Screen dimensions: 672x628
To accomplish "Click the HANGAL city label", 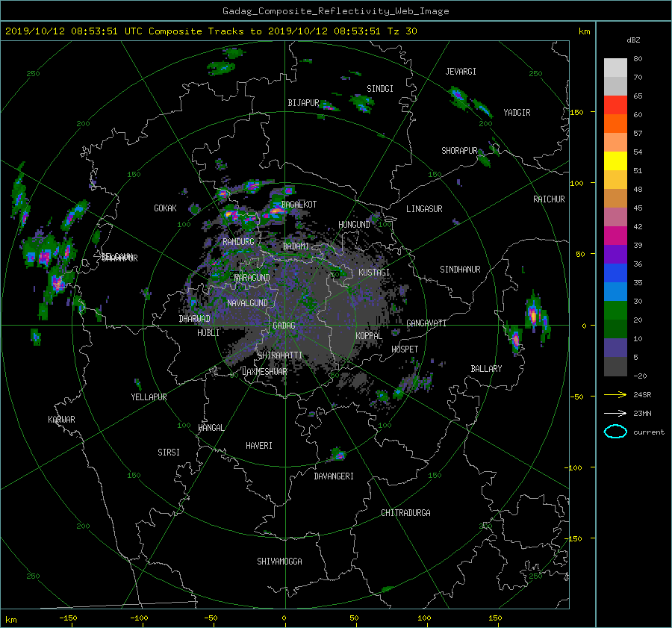I will pyautogui.click(x=211, y=428).
